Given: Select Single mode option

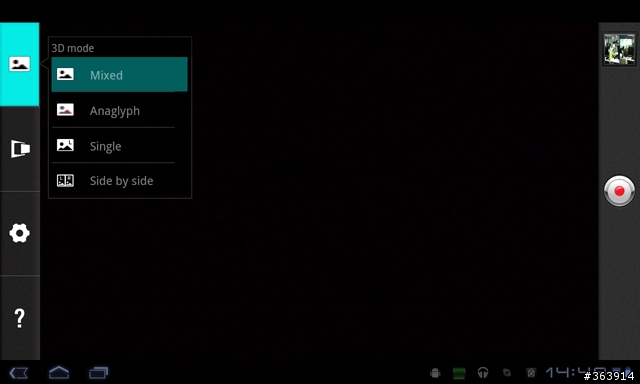Looking at the screenshot, I should [x=119, y=146].
